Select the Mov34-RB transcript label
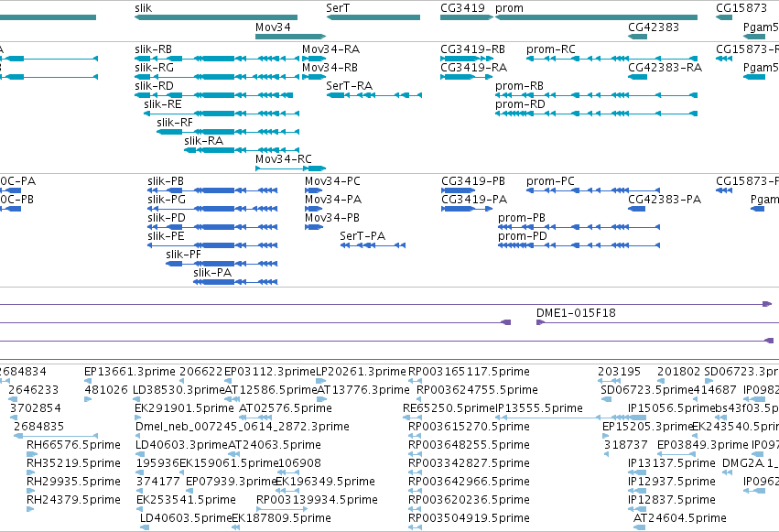Viewport: 779px width, 532px height. 330,68
